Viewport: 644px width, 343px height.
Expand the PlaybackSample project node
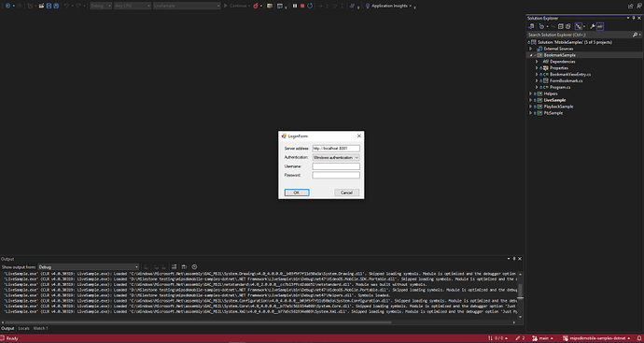click(531, 107)
